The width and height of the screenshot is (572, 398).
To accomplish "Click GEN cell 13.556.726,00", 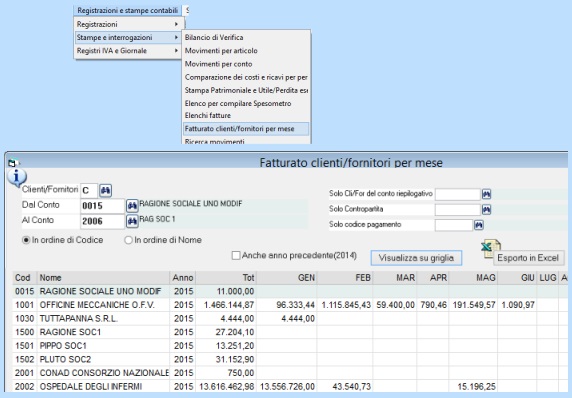I will [287, 386].
